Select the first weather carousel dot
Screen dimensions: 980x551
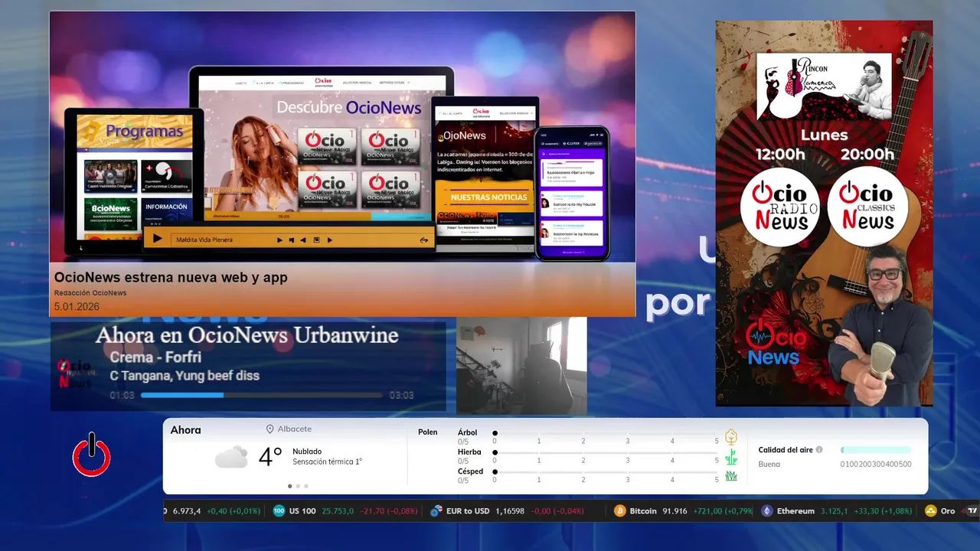pyautogui.click(x=289, y=486)
